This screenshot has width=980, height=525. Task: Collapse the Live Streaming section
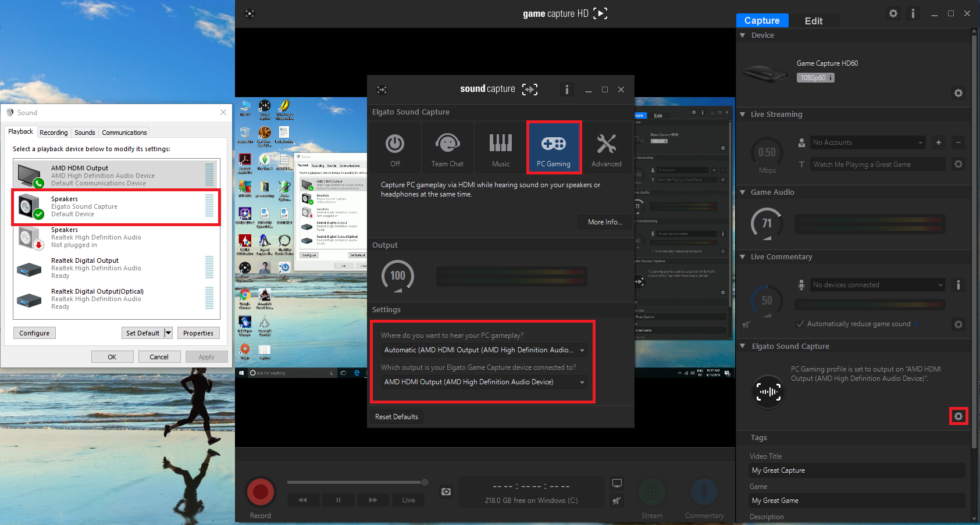[x=743, y=115]
